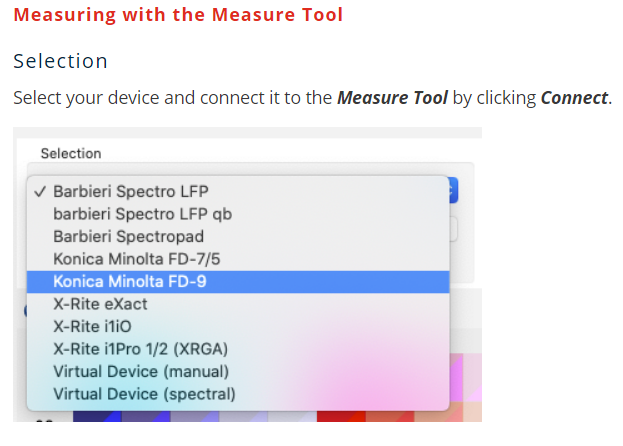The image size is (623, 446).
Task: Click the bold Connect text
Action: click(573, 98)
